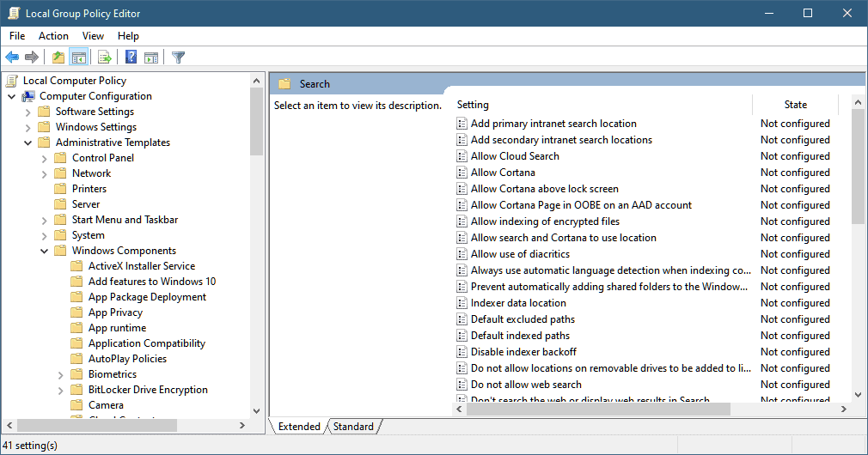Click tree pane vertical scrollbar down arrow
Screen dimensions: 868x455
point(256,410)
